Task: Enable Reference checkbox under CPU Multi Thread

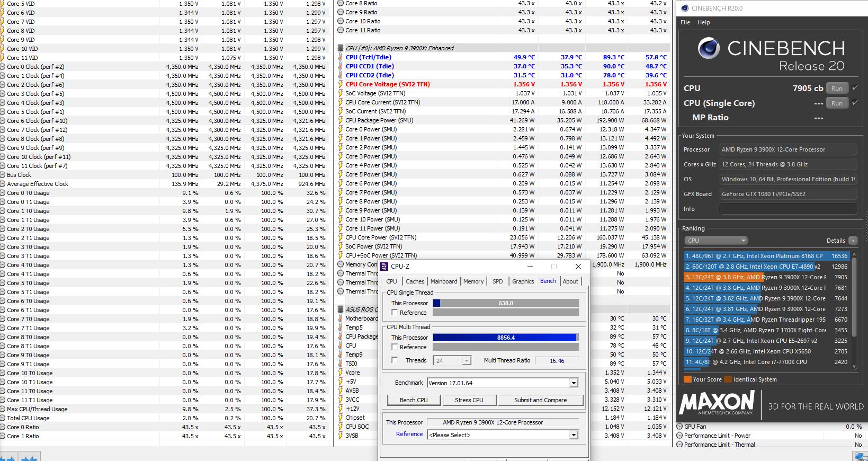Action: (395, 347)
